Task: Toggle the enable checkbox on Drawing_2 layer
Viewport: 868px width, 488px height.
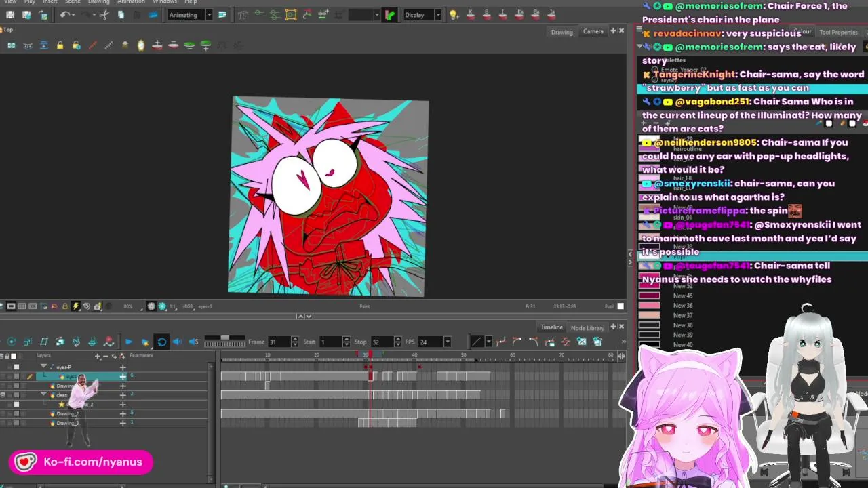Action: pos(16,413)
